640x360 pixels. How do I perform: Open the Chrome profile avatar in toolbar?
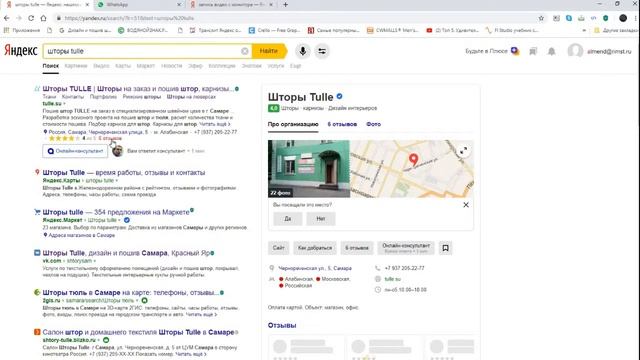[x=623, y=18]
